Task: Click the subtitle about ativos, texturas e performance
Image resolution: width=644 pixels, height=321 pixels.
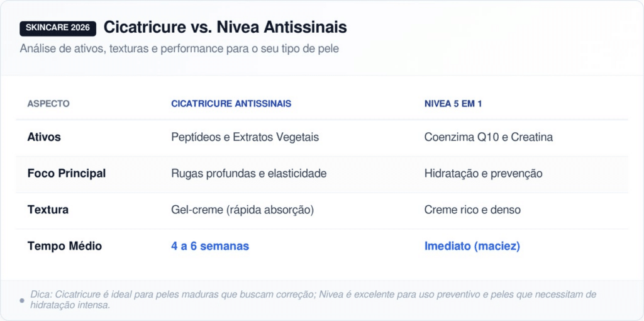Action: (179, 48)
